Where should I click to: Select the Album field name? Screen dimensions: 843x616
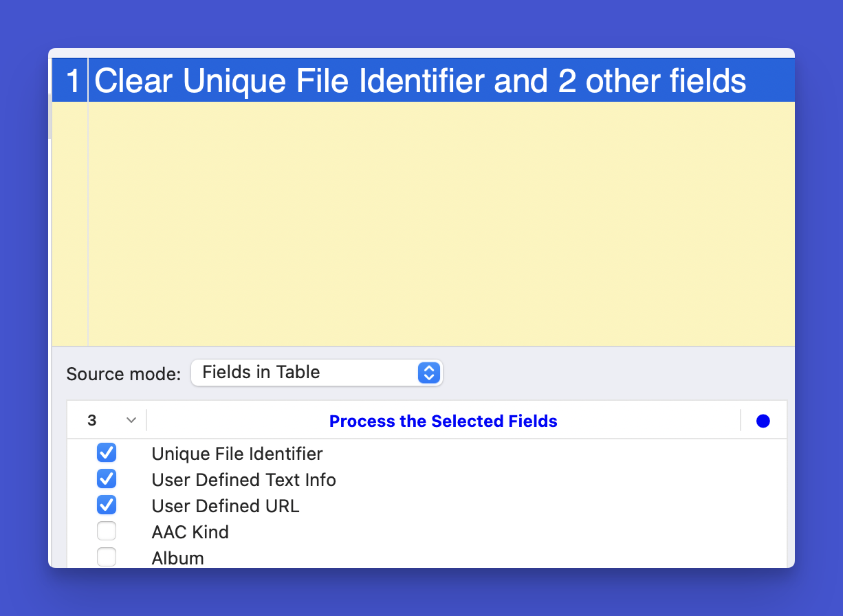point(177,558)
